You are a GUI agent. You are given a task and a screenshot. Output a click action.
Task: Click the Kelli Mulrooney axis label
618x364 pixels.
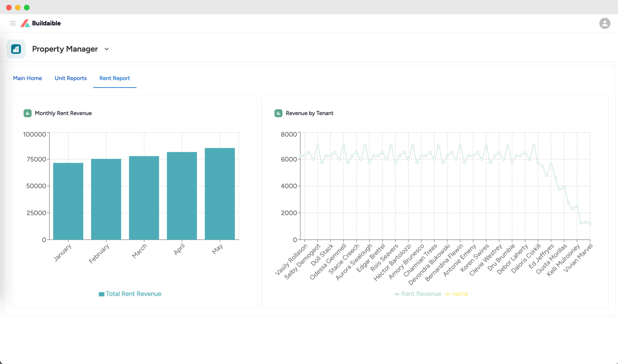563,261
